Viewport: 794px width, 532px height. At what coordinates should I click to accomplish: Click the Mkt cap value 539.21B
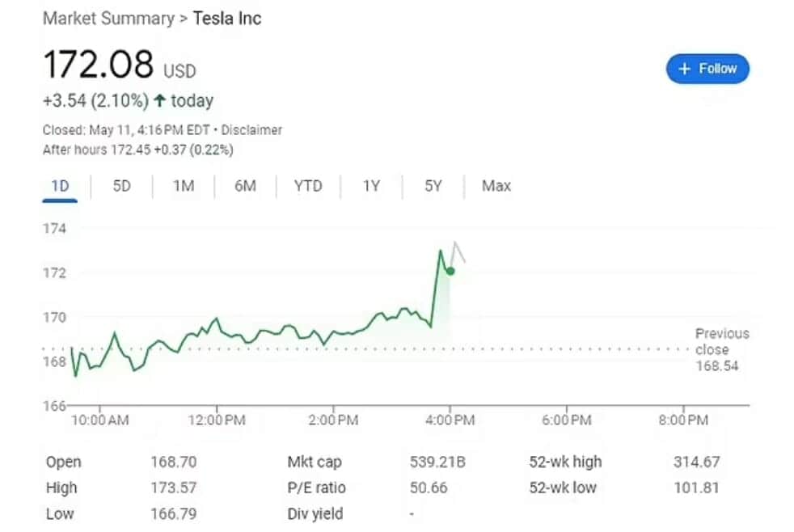437,462
